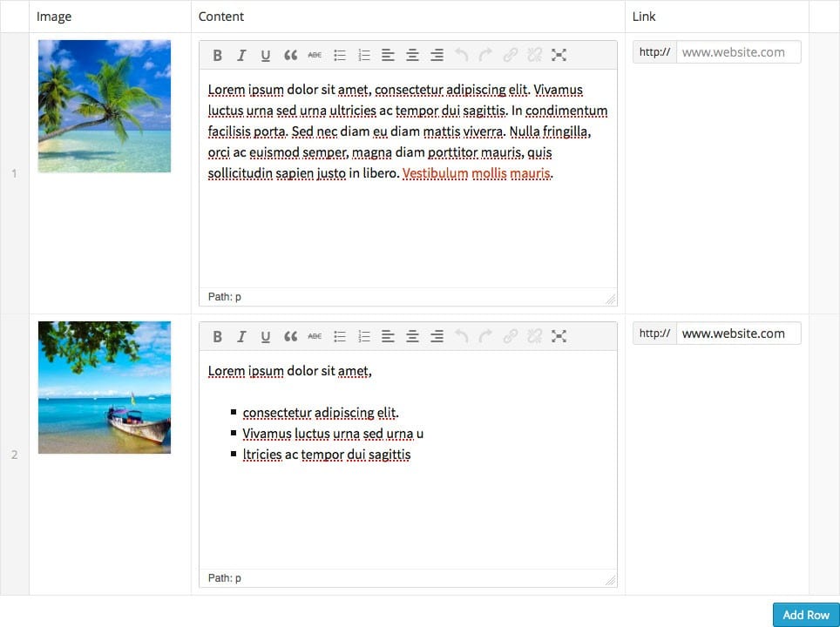Click resize handle of row 1 editor
Viewport: 840px width, 627px height.
pos(610,299)
